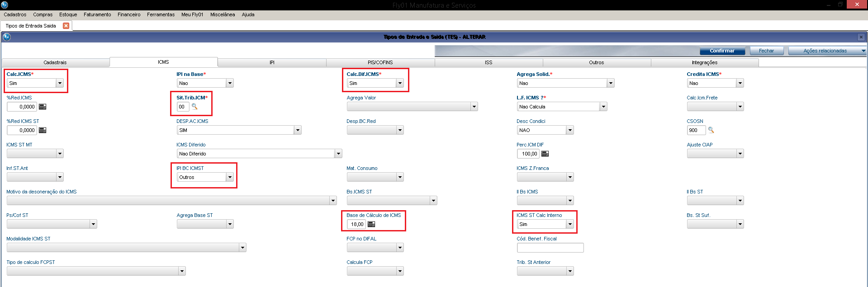The image size is (868, 287).
Task: Open calculator icon for %Red ICMS ST field
Action: (43, 130)
